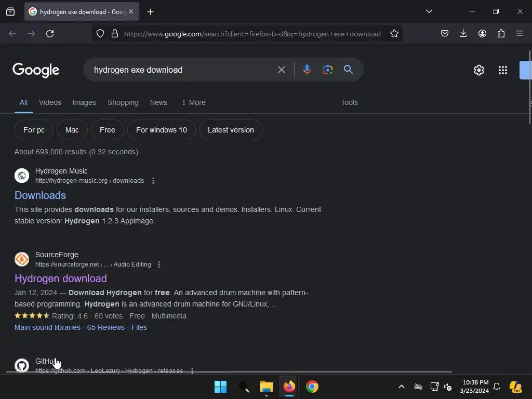Screen dimensions: 532x399
Task: Apply the Latest version chip
Action: [x=231, y=130]
